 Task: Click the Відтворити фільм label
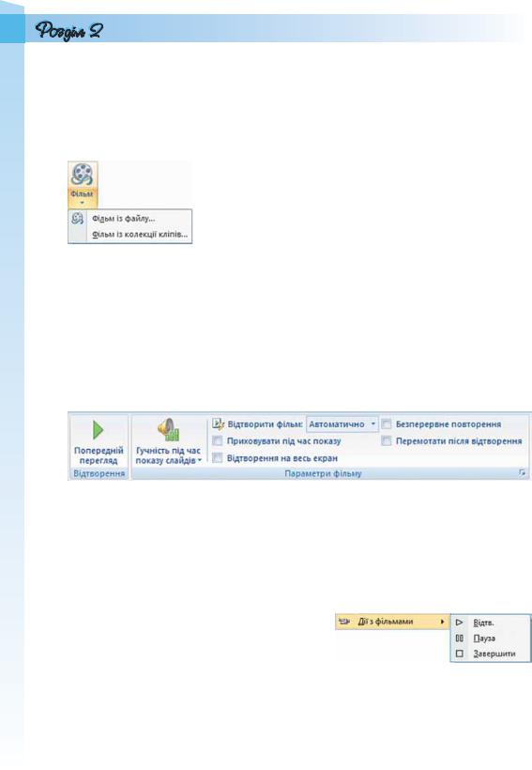tap(265, 423)
